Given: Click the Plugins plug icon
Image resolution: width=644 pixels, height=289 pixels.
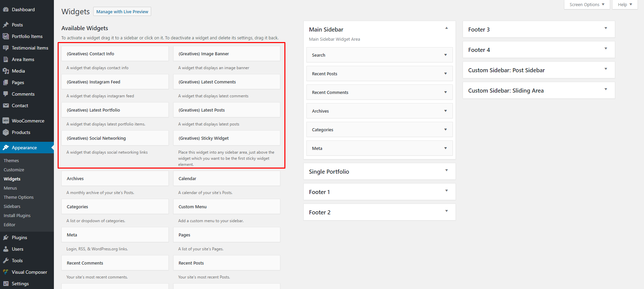Looking at the screenshot, I should pos(6,237).
